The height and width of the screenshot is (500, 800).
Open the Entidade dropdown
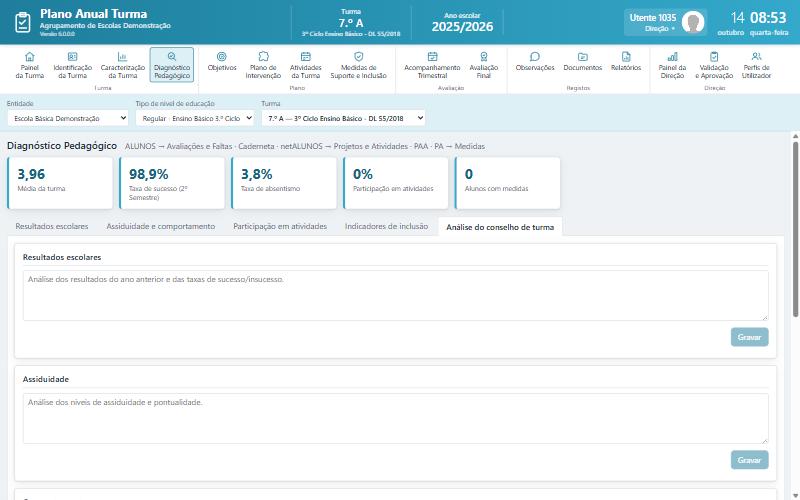click(x=68, y=118)
